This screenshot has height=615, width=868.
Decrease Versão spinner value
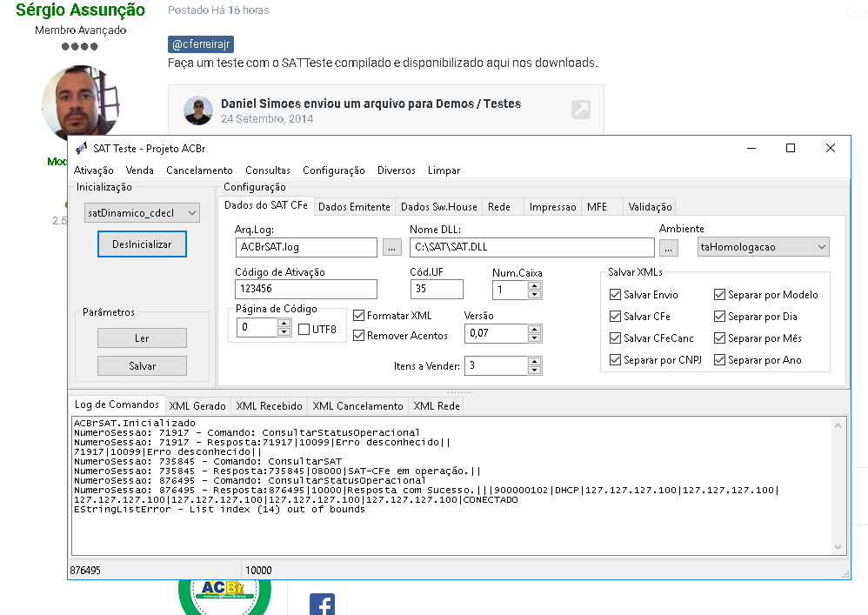point(534,338)
